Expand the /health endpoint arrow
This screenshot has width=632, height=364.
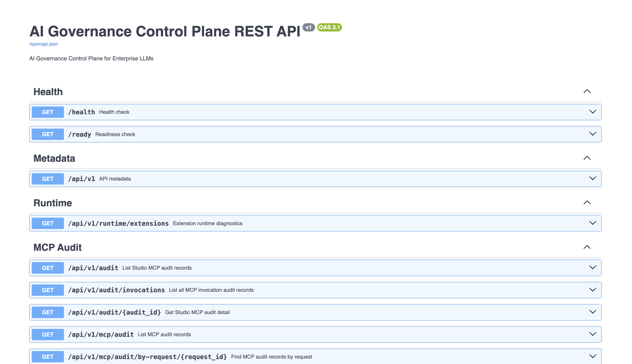(592, 112)
